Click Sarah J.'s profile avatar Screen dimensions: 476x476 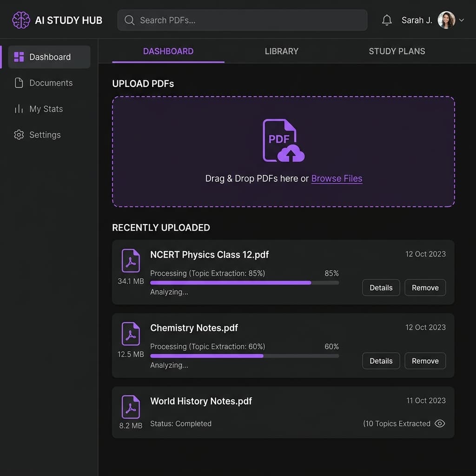point(446,20)
